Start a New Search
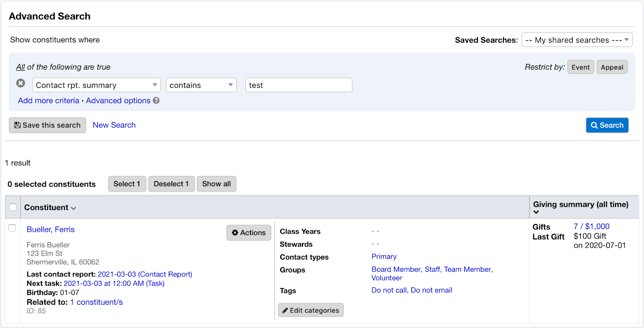 coord(114,125)
